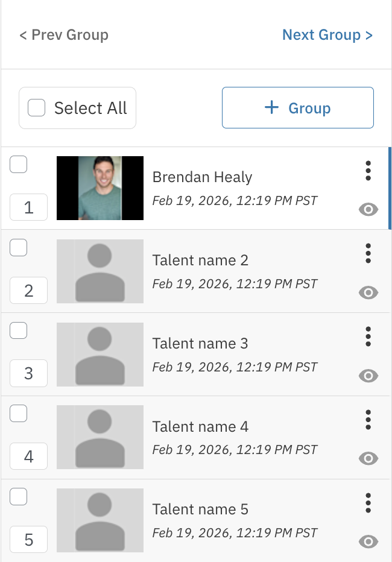Image resolution: width=392 pixels, height=562 pixels.
Task: Toggle eye visibility for Talent name 4
Action: coord(368,459)
